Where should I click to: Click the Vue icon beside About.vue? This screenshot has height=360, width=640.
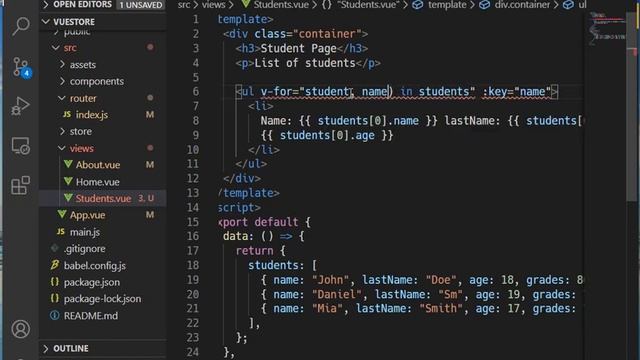[x=68, y=164]
